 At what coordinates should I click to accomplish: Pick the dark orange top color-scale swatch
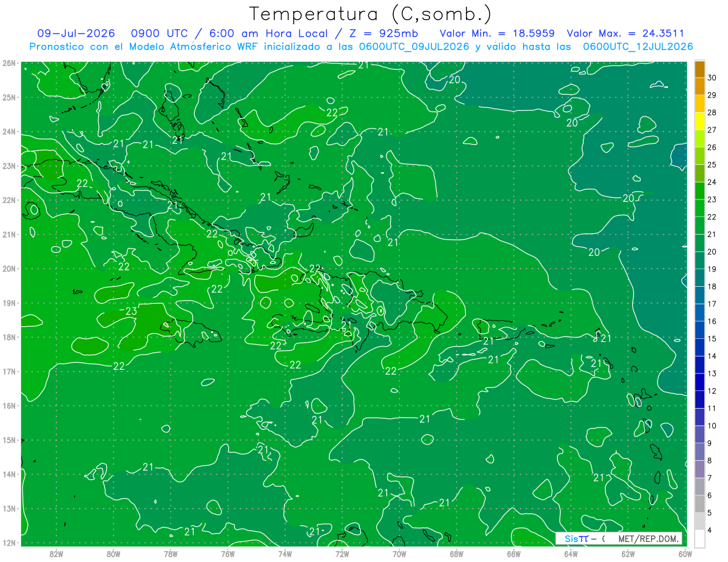[699, 69]
